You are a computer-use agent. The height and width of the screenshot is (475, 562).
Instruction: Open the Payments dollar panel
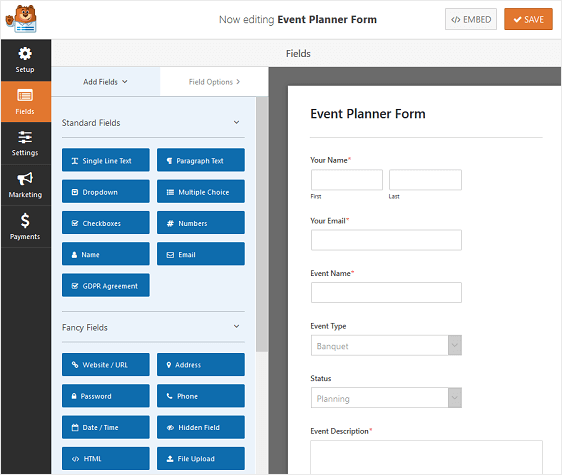(x=25, y=227)
